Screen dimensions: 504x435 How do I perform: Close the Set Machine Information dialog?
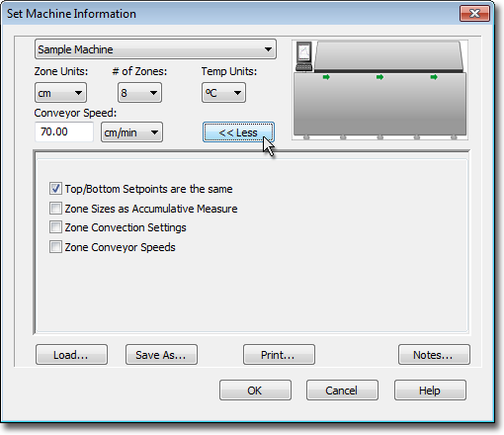[474, 14]
